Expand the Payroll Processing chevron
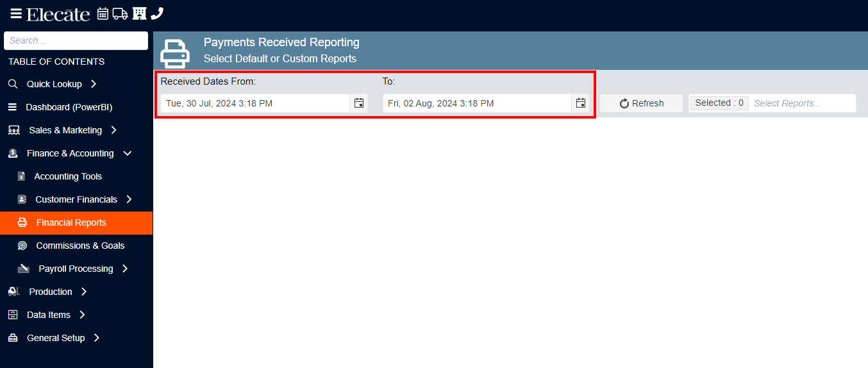 pos(125,269)
